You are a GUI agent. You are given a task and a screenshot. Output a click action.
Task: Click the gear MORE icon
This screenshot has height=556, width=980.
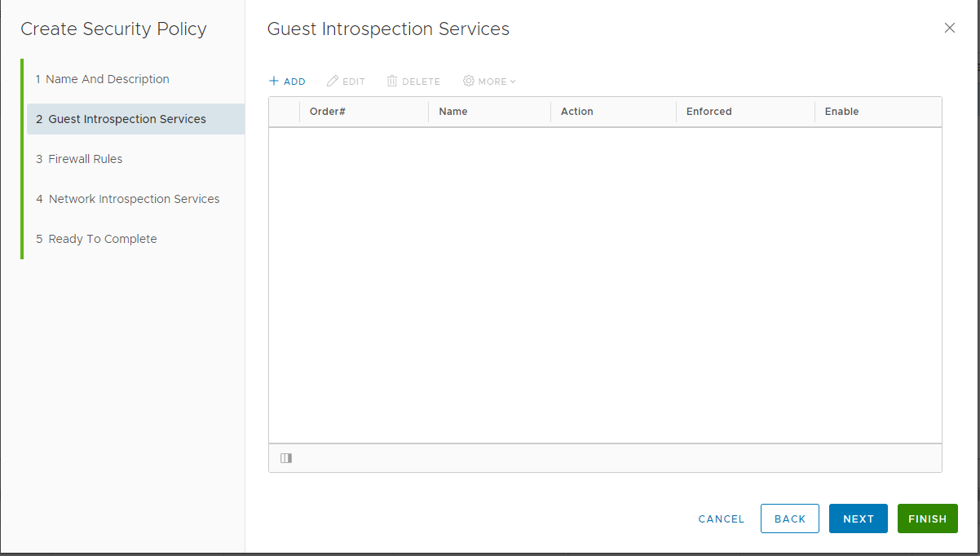point(469,82)
